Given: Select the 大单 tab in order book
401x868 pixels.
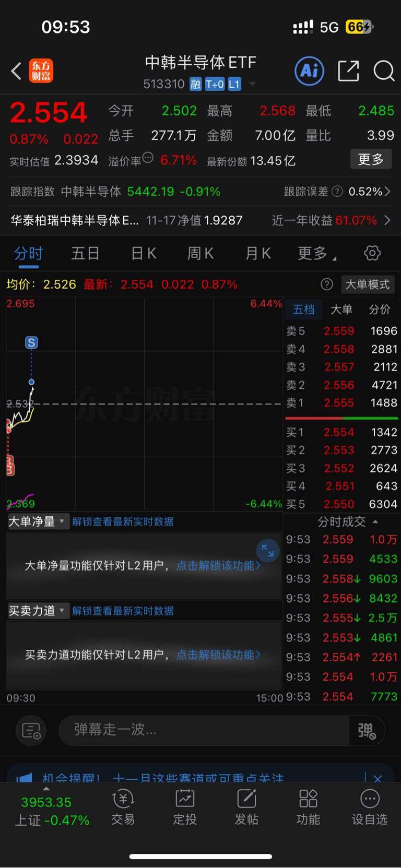Looking at the screenshot, I should (x=341, y=310).
